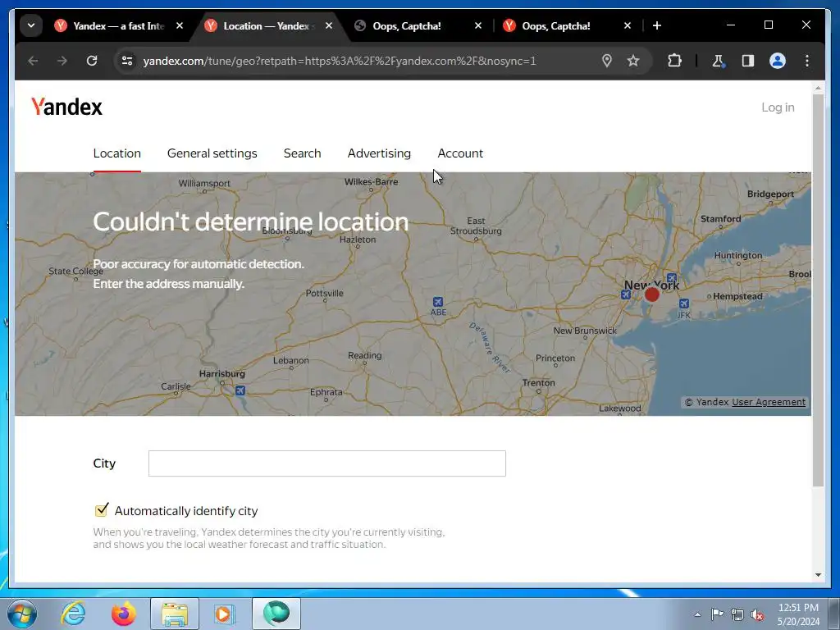
Task: Bookmark this page with the star icon
Action: (x=633, y=61)
